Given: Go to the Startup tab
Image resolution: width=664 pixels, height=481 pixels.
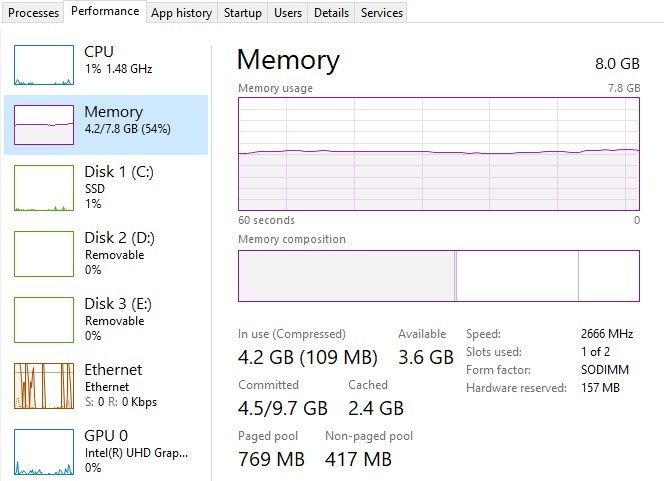Looking at the screenshot, I should [243, 13].
